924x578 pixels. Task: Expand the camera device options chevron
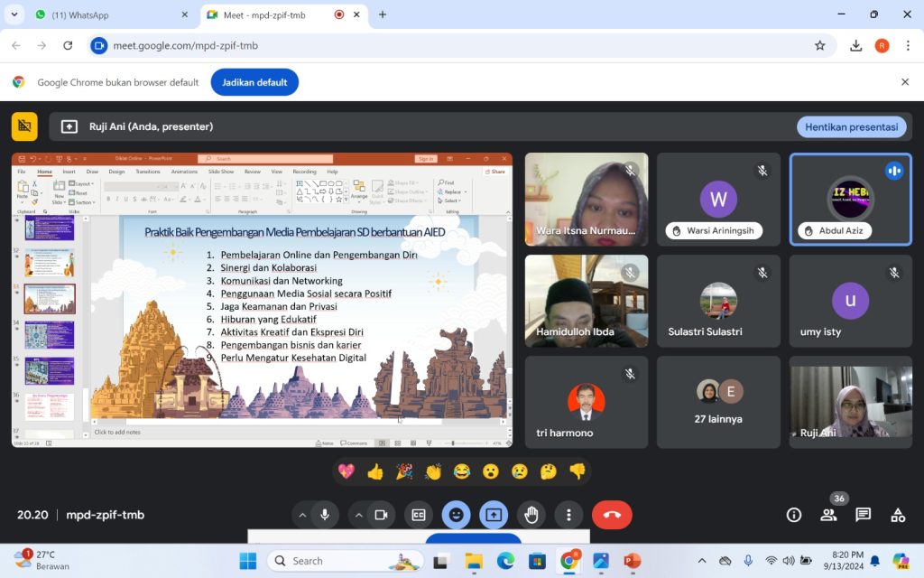coord(358,515)
